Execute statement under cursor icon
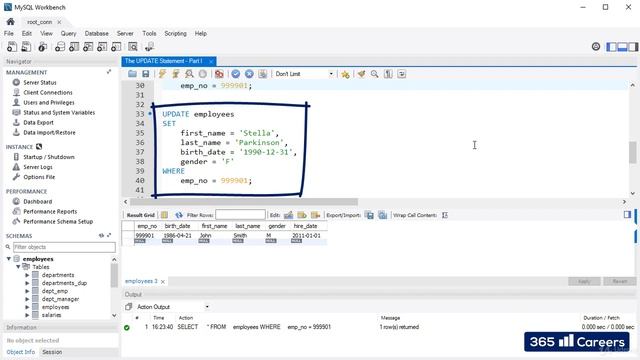 [x=176, y=74]
